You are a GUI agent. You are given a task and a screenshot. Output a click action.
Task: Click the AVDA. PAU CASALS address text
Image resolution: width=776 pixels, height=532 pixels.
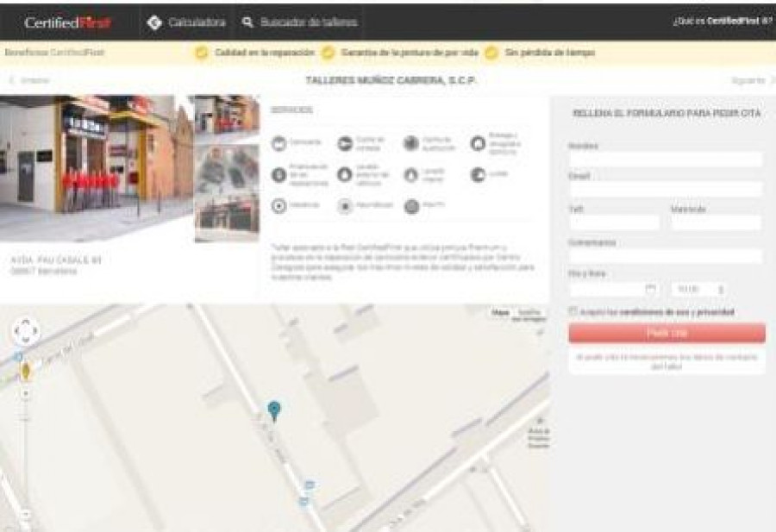coord(56,260)
